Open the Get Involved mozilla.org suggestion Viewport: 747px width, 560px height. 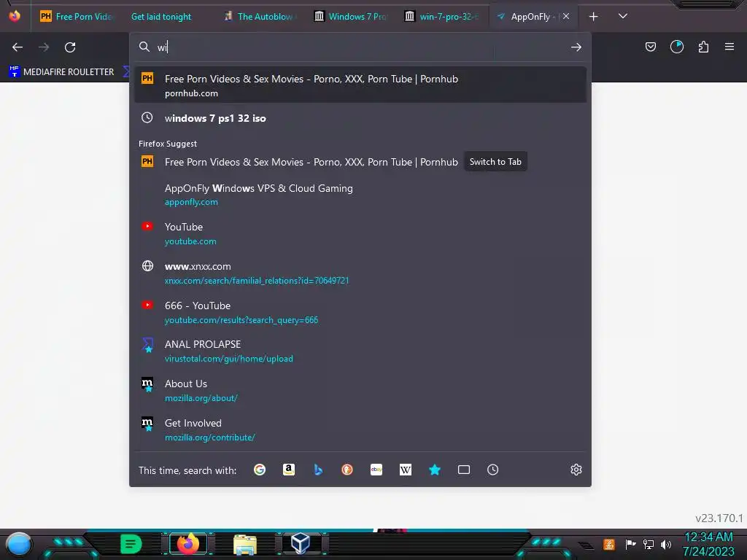pyautogui.click(x=360, y=430)
